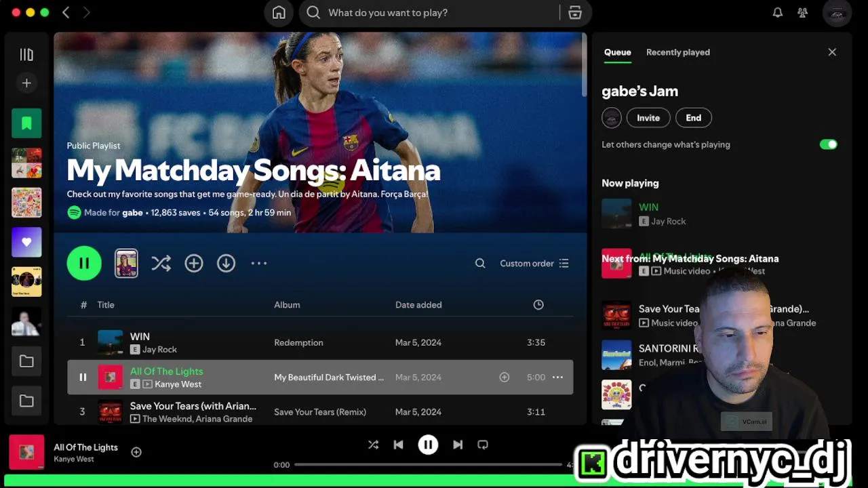Pause playback in bottom player bar

pos(428,445)
